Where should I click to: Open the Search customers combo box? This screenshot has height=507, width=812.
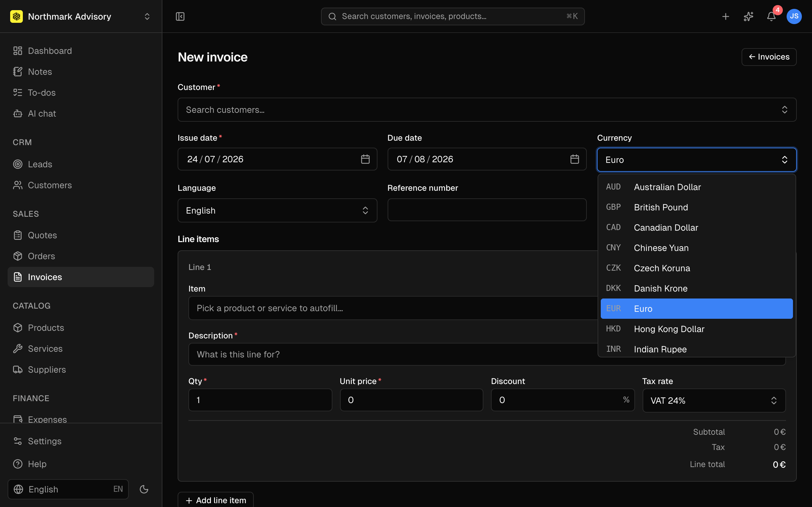(x=487, y=110)
